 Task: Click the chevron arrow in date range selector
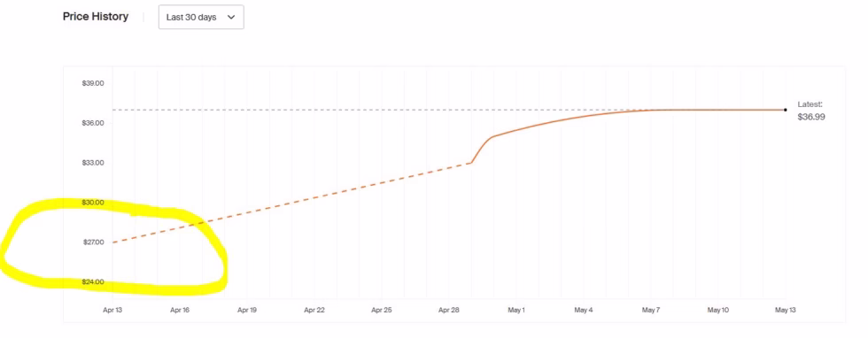[231, 17]
